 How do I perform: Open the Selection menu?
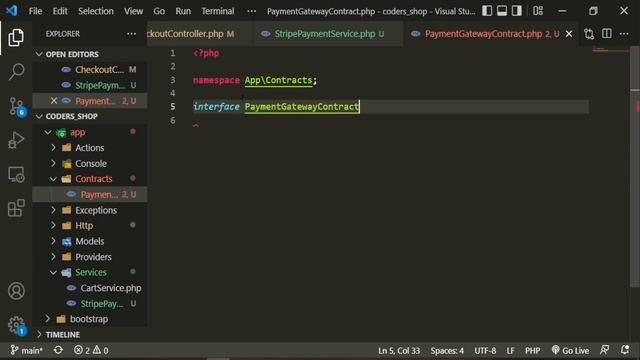(96, 11)
